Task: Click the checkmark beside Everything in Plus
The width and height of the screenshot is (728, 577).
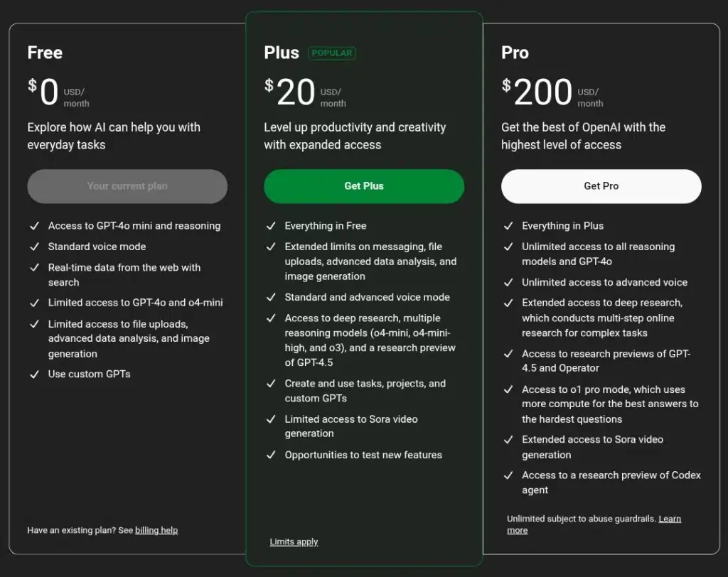Action: tap(508, 226)
